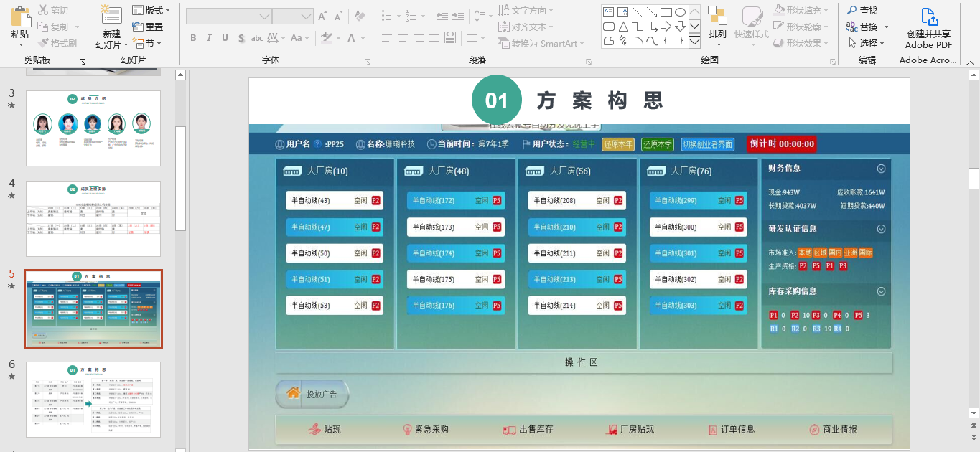Toggle underline formatting
The width and height of the screenshot is (980, 452).
pyautogui.click(x=225, y=38)
